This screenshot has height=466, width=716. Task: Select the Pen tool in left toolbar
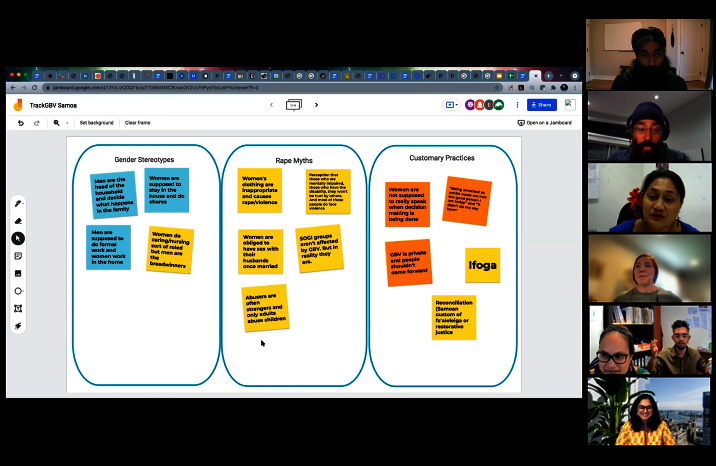click(x=18, y=203)
